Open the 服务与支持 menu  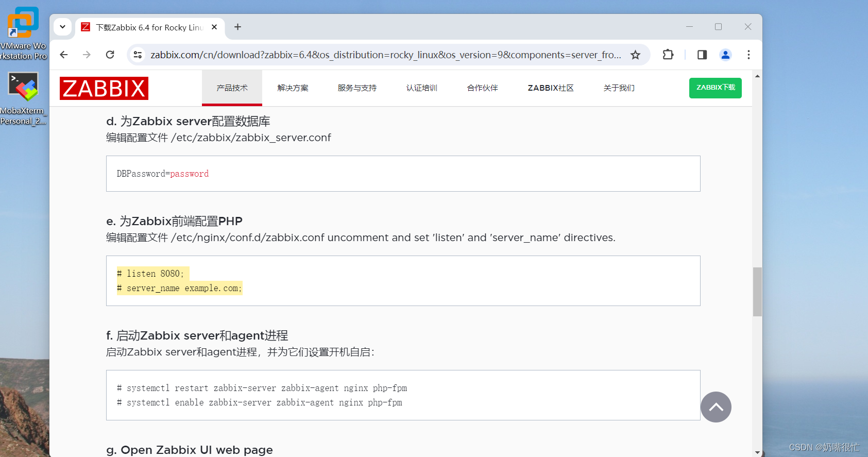coord(357,88)
